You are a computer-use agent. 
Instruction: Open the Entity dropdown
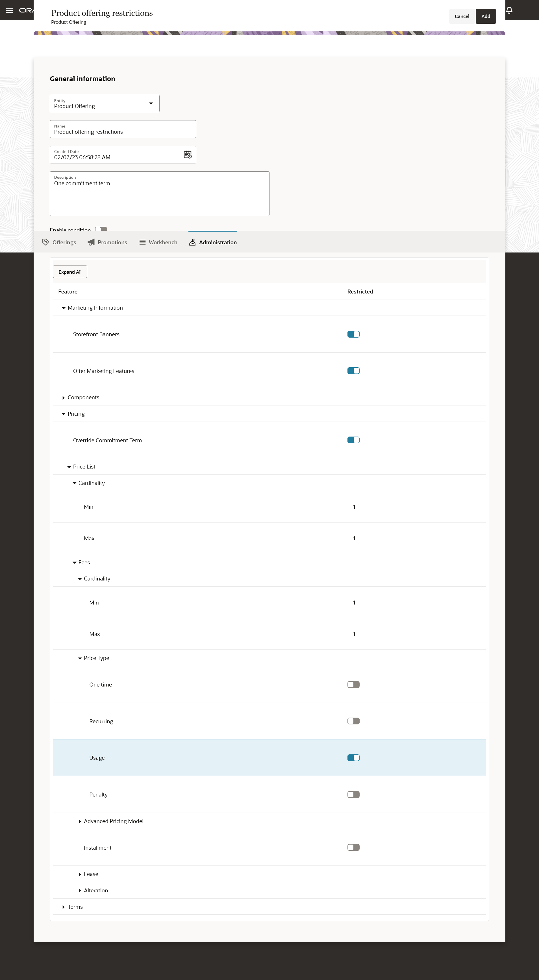[x=151, y=103]
